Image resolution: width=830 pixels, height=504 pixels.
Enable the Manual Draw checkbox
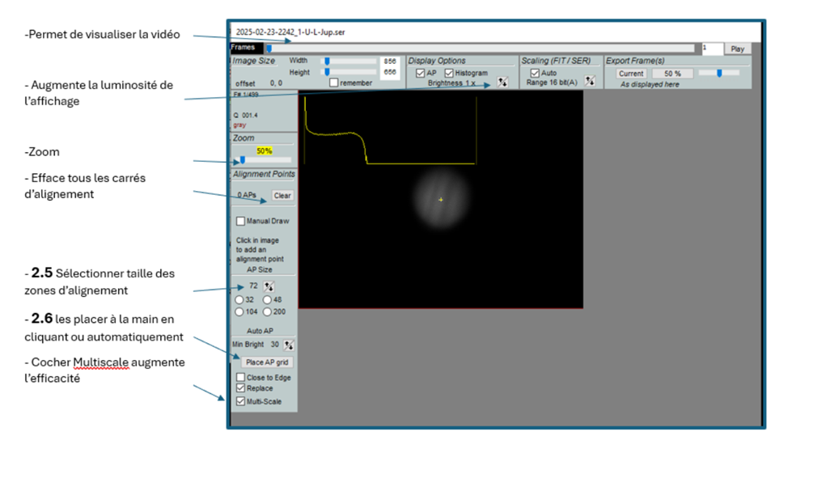coord(240,221)
